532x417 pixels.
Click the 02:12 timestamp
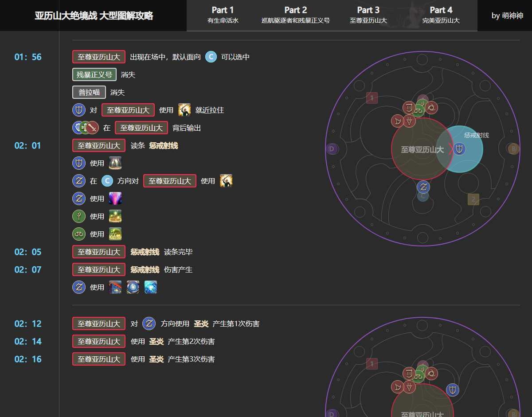point(28,324)
